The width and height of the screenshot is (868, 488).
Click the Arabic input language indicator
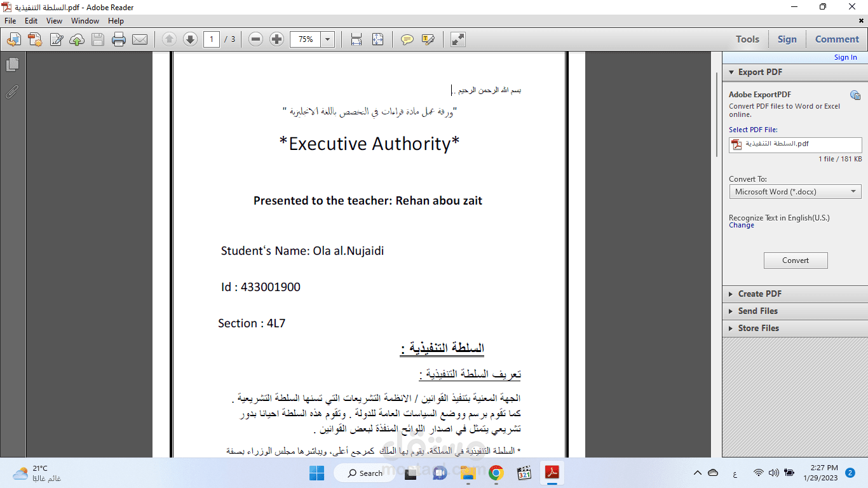735,473
